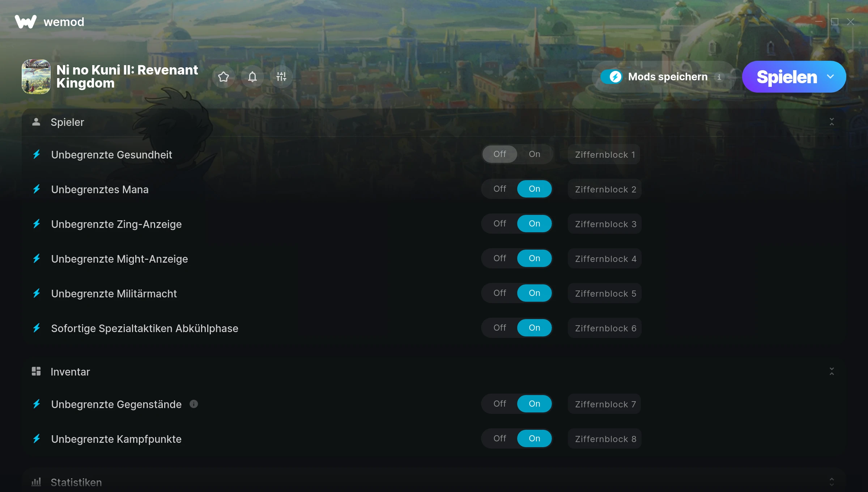
Task: Switch Unbegrenzte Kampfpunkte to Off
Action: pos(500,438)
